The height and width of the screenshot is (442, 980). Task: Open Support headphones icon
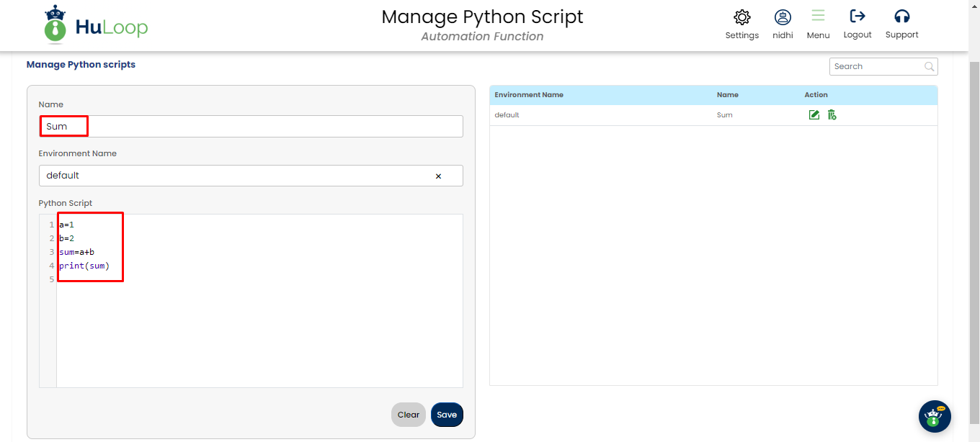click(x=901, y=16)
